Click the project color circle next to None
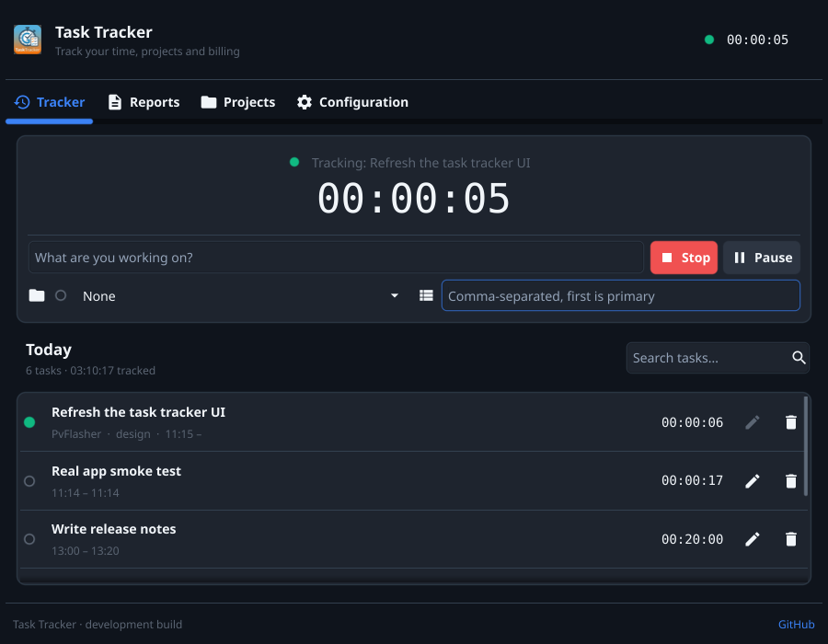This screenshot has width=828, height=644. 61,295
